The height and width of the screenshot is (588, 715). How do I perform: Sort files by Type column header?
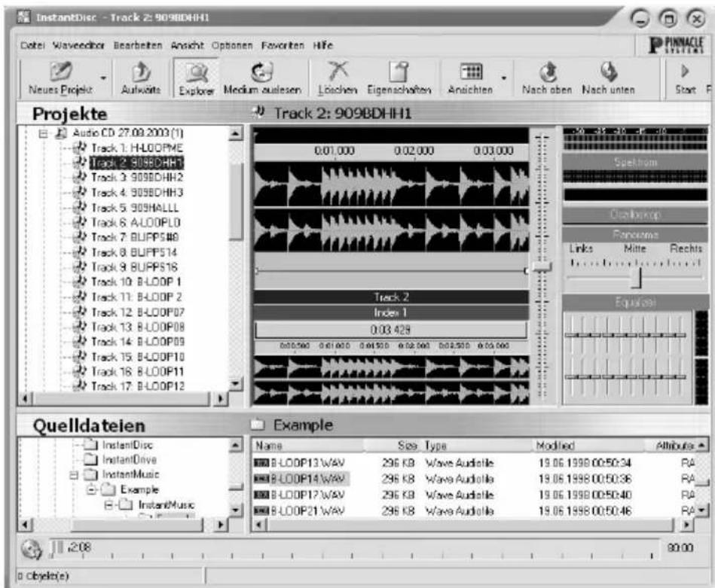tap(477, 446)
